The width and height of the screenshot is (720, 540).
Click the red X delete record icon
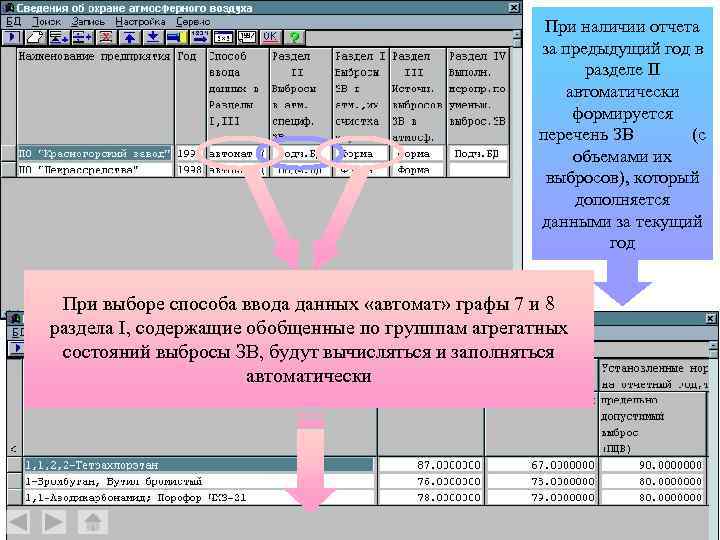tap(106, 37)
